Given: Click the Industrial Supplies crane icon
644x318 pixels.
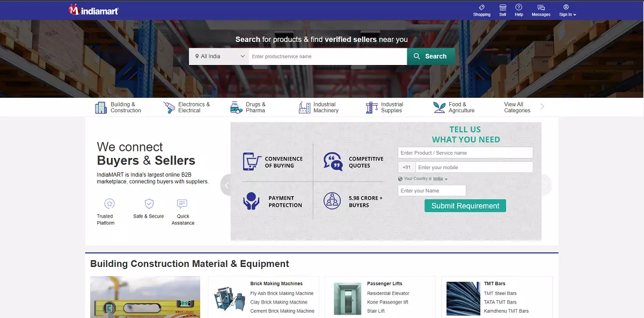Looking at the screenshot, I should (372, 107).
